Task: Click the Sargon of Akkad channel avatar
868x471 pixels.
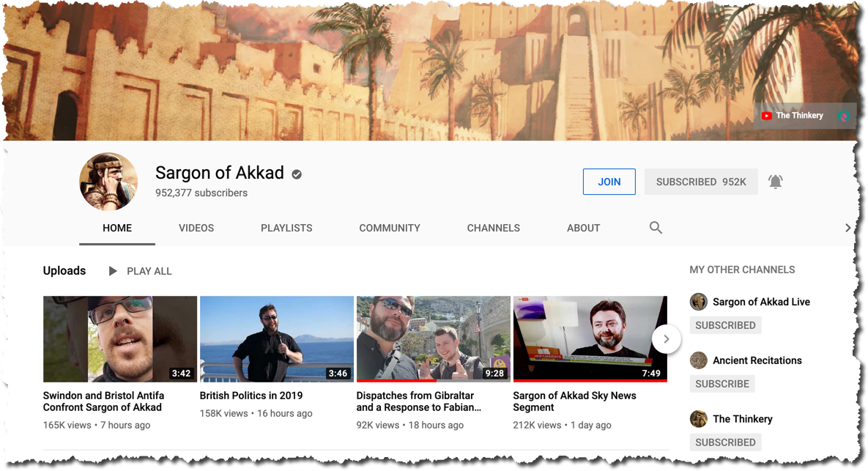Action: tap(108, 182)
